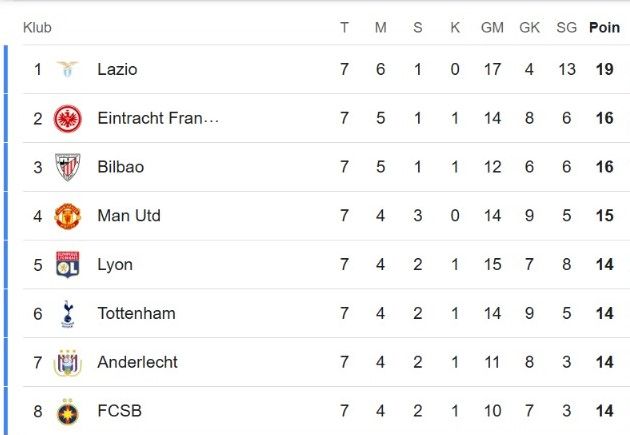Open the truncated Eintracht Fran… team link
This screenshot has height=435, width=630.
pyautogui.click(x=158, y=118)
